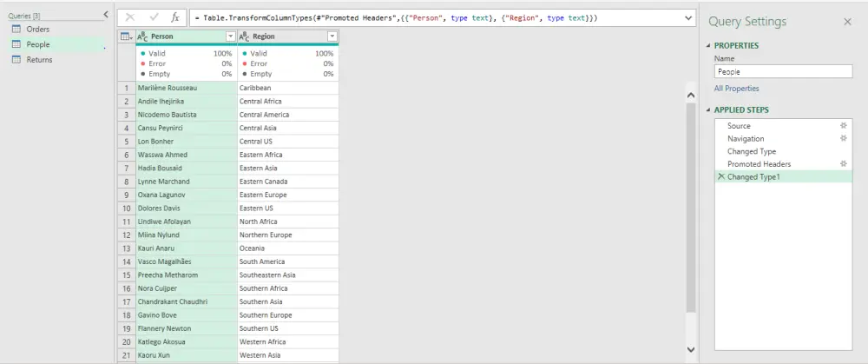
Task: Select the Navigation applied step
Action: 783,138
